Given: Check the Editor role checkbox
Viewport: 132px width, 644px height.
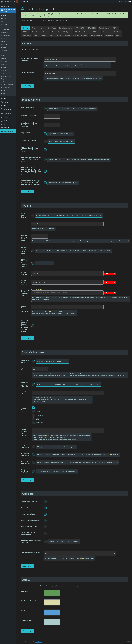Looking at the screenshot, I should click(x=33, y=419).
